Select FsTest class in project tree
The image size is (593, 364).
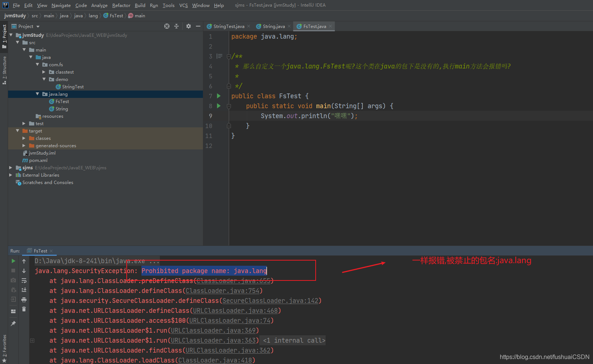pos(62,101)
